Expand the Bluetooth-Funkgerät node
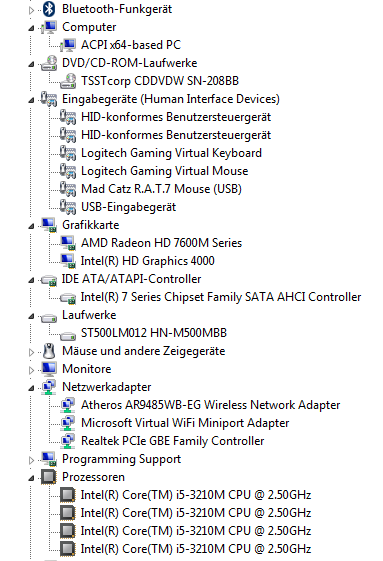This screenshot has height=561, width=383. (31, 10)
